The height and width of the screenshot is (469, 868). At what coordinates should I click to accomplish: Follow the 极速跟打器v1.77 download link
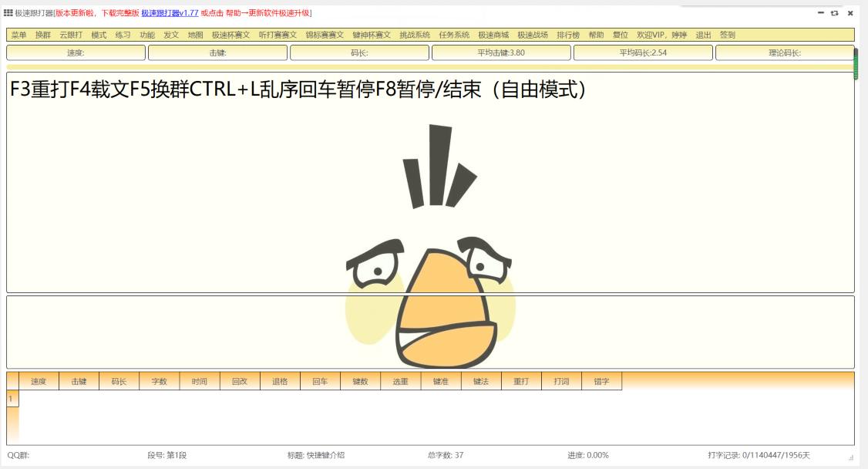click(x=170, y=13)
